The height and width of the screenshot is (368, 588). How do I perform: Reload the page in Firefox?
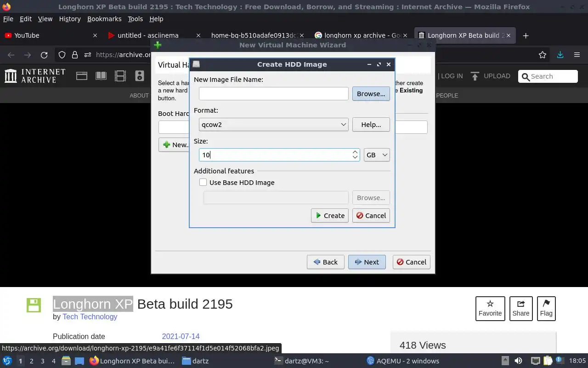[44, 55]
